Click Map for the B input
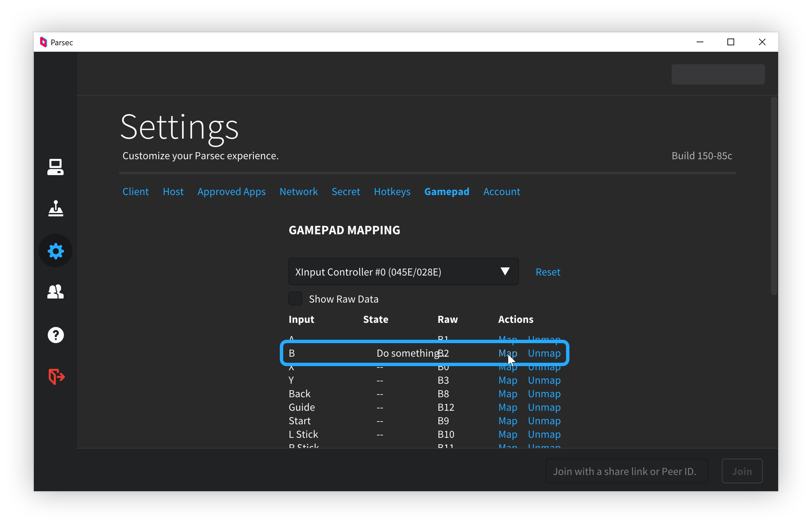Image resolution: width=812 pixels, height=524 pixels. [507, 353]
